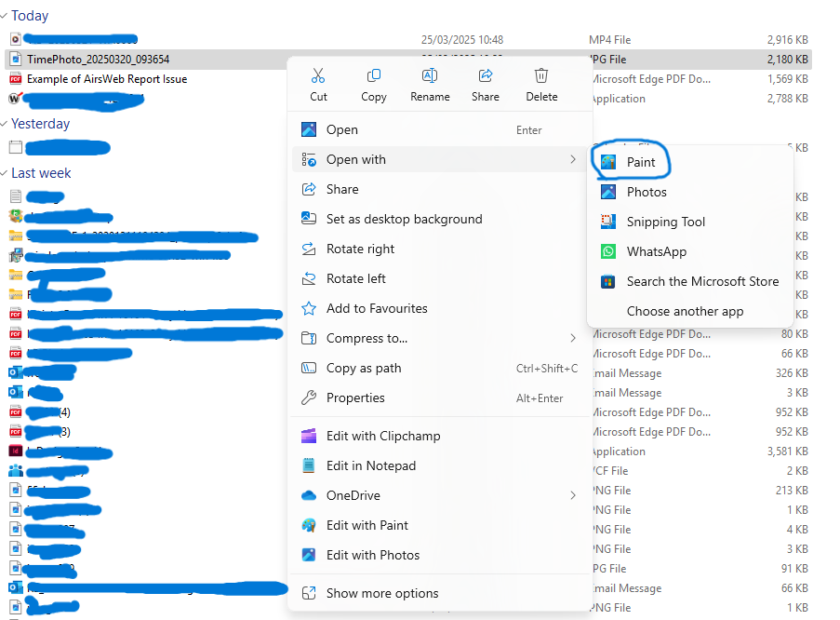The width and height of the screenshot is (840, 620).
Task: Click the Edit with Photos icon
Action: [309, 555]
